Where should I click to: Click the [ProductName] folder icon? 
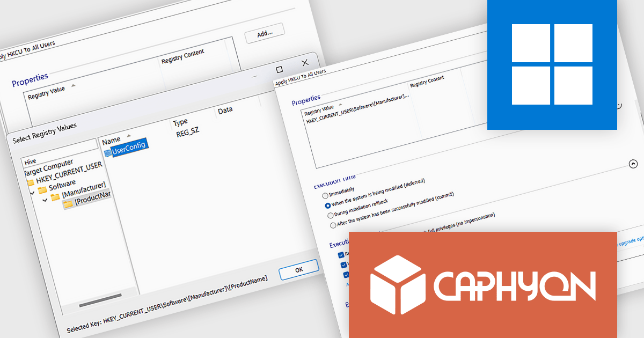pos(68,204)
